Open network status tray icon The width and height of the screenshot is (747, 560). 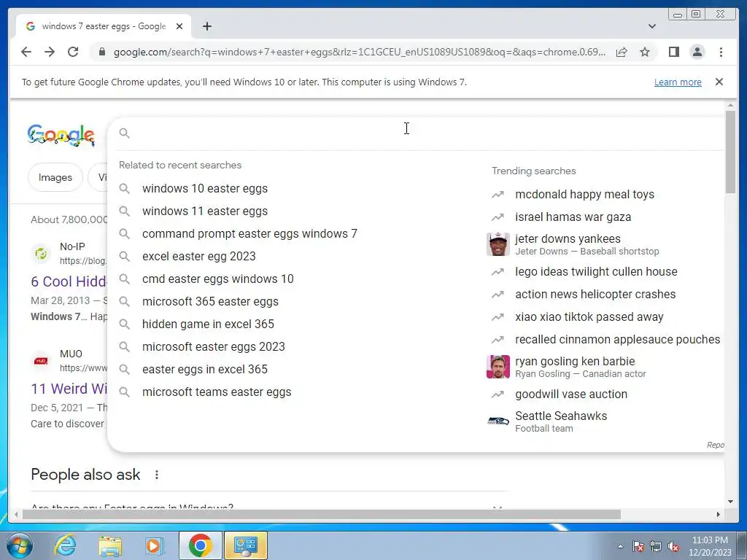click(656, 546)
